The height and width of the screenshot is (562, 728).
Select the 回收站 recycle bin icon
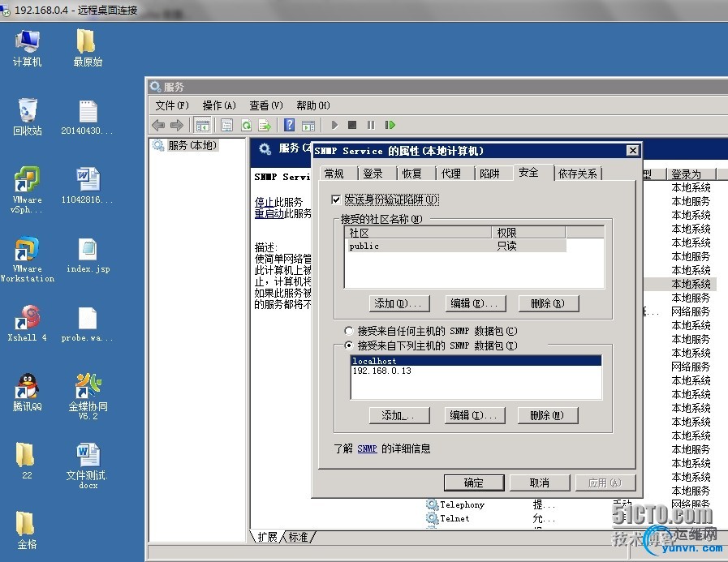27,117
